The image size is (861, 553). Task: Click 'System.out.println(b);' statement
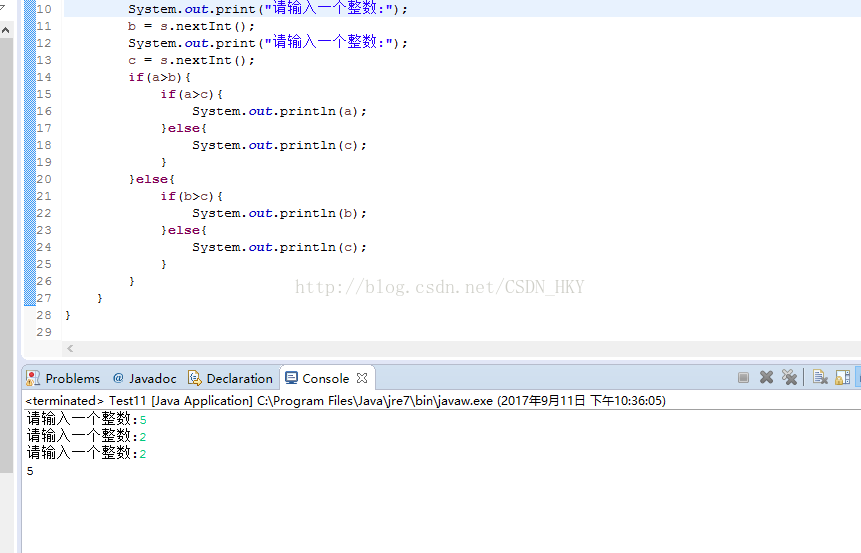(279, 214)
